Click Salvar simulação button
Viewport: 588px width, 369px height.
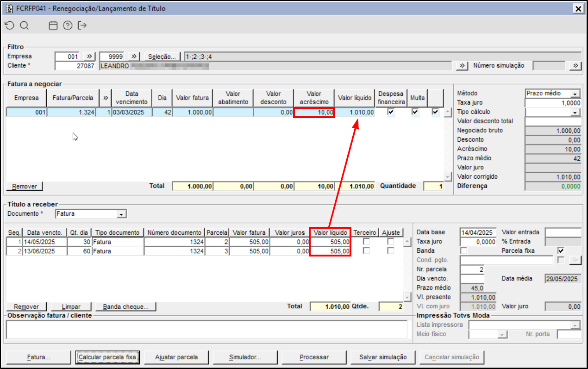click(x=383, y=357)
